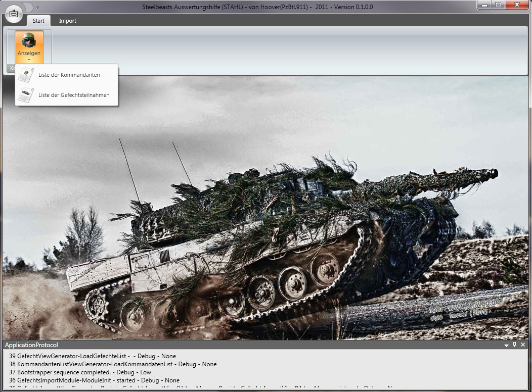Close the Steelbeasts Auswertungshilfe window
Image resolution: width=532 pixels, height=392 pixels.
(x=516, y=5)
